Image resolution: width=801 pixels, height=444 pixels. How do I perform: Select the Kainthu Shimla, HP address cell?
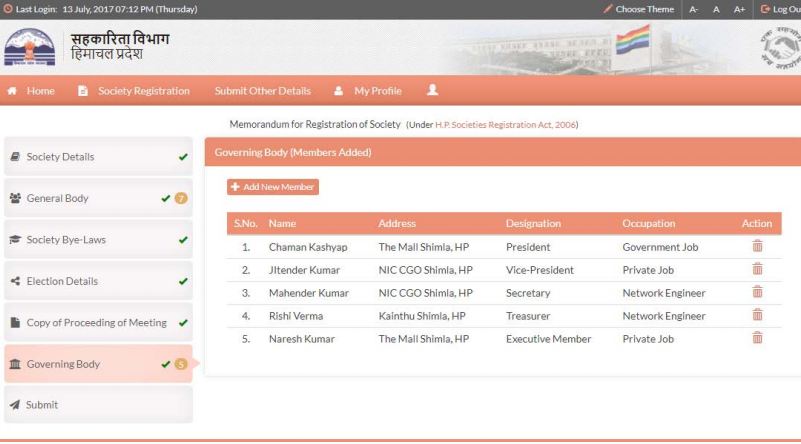click(x=422, y=316)
